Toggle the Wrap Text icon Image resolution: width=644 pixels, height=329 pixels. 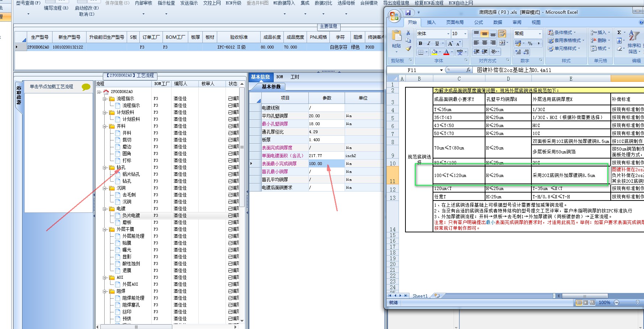point(502,34)
